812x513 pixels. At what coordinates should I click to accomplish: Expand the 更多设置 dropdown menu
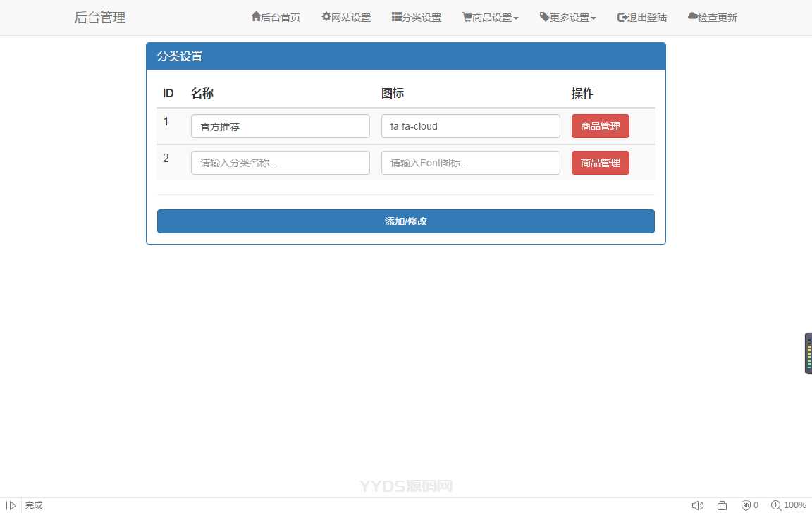click(568, 18)
